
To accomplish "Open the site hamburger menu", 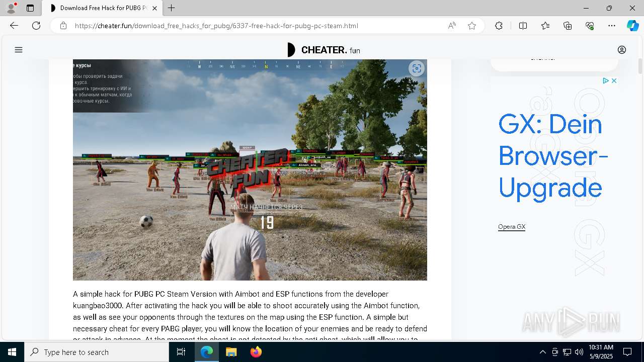I will pos(19,50).
